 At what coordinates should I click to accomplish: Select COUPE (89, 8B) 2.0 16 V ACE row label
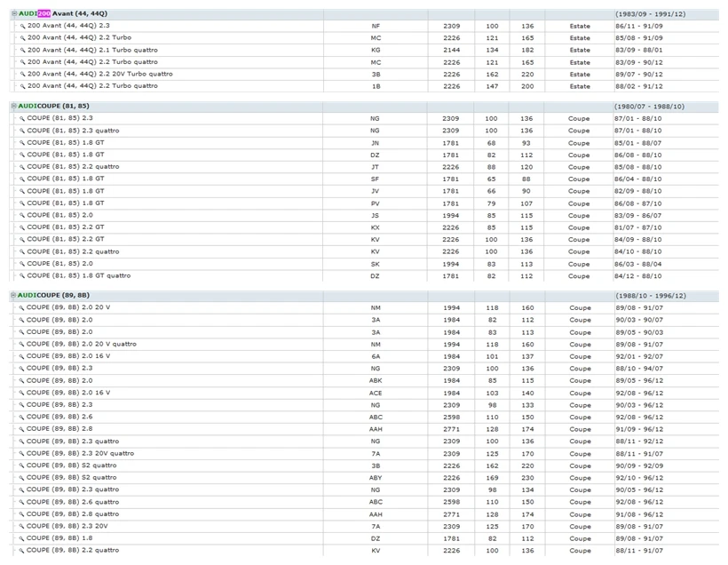point(68,393)
